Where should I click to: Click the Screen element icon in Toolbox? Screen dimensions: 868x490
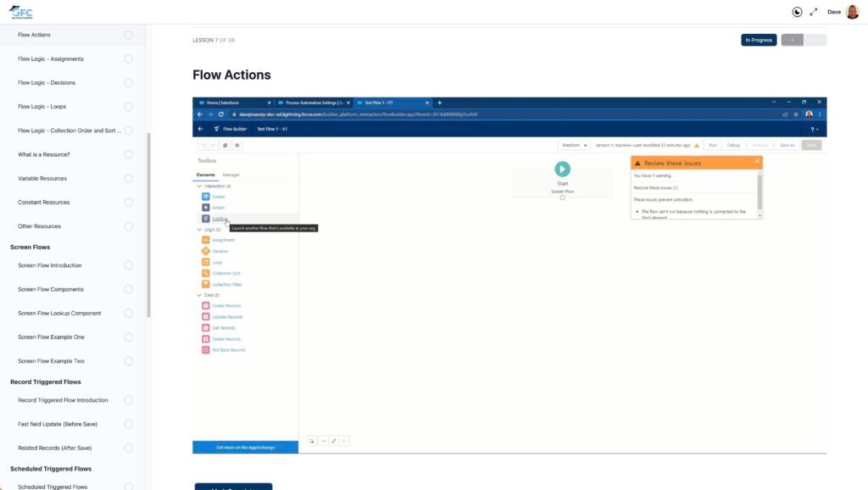205,196
